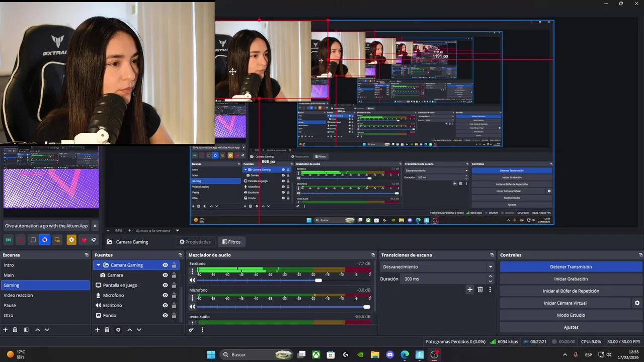
Task: Open Propiedades of selected source
Action: (195, 242)
